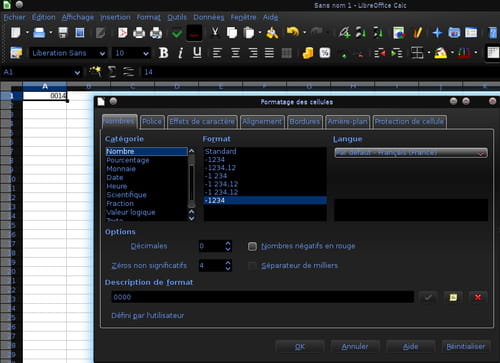Justify text alignment
Viewport: 500px width, 363px height.
269,53
